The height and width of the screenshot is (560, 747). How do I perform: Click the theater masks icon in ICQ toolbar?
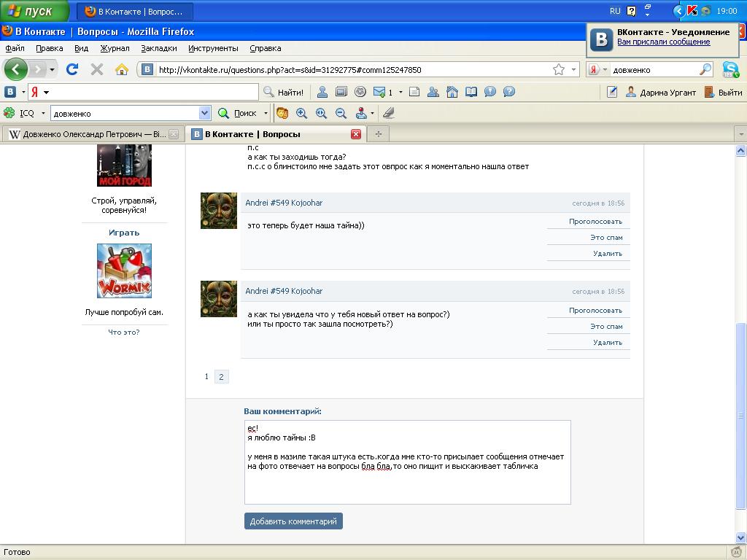click(282, 113)
